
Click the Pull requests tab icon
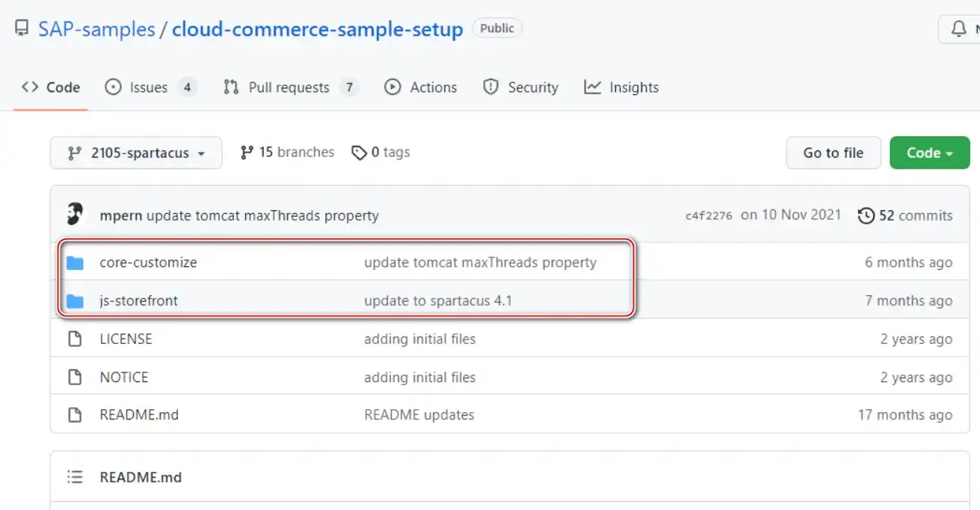pyautogui.click(x=231, y=87)
